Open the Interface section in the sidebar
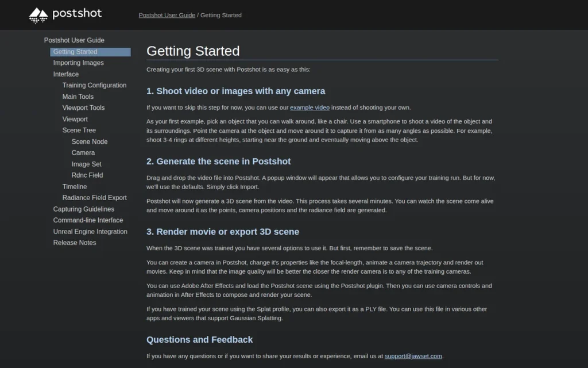The height and width of the screenshot is (368, 588). [65, 74]
